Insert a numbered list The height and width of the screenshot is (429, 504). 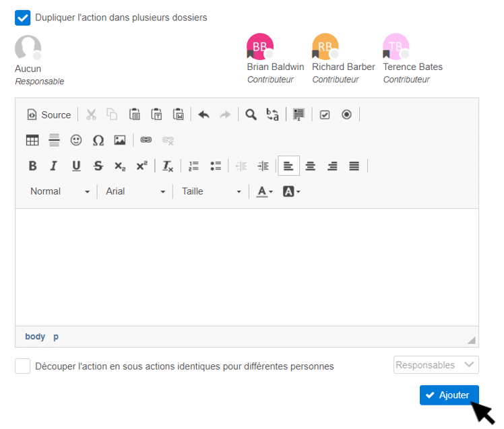coord(194,166)
